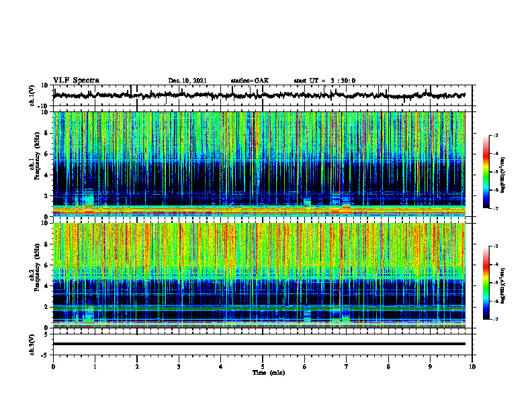Image resolution: width=532 pixels, height=411 pixels.
Task: Click the ch.1 colorbar PSD unit label
Action: coord(503,175)
